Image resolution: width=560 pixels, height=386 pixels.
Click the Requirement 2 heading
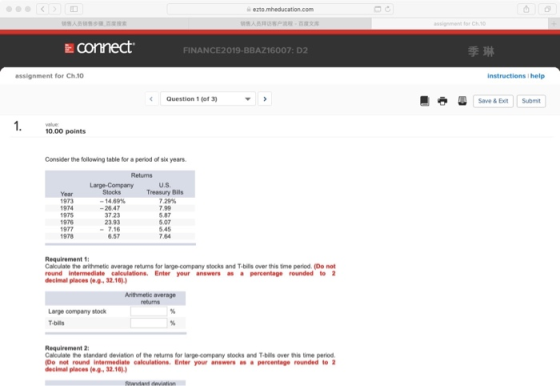coord(67,348)
